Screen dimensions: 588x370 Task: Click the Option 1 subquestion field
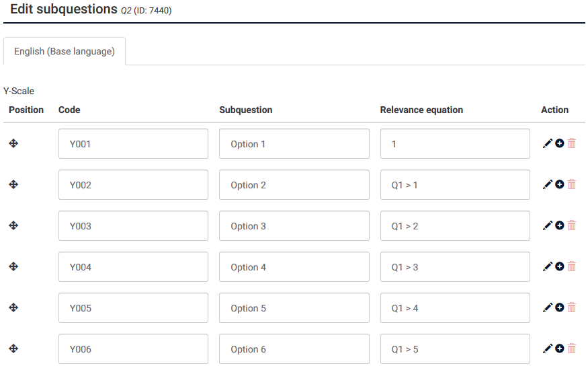point(294,144)
